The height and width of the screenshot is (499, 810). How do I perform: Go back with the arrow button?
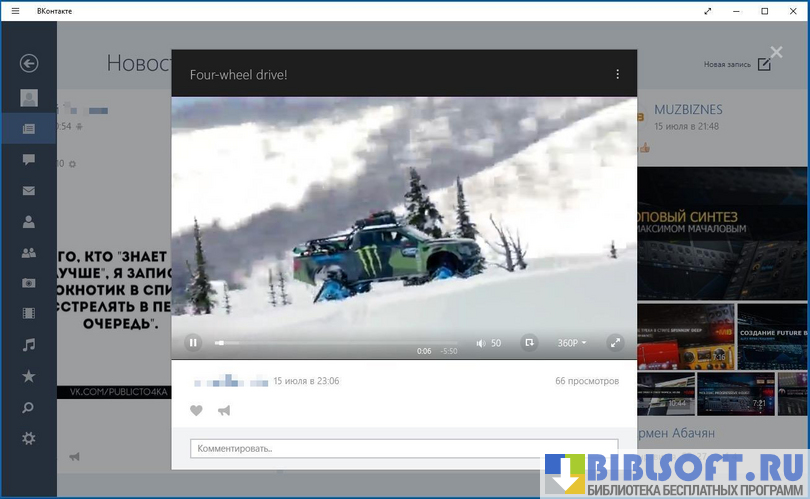pyautogui.click(x=29, y=64)
